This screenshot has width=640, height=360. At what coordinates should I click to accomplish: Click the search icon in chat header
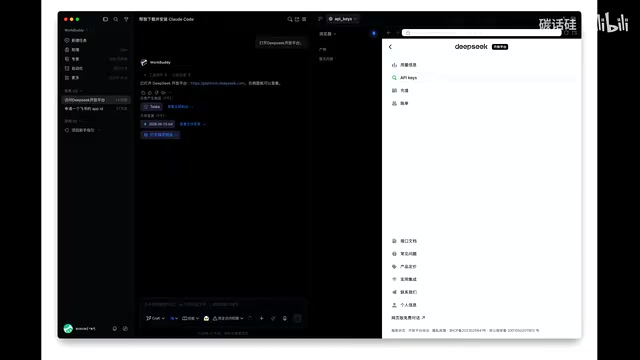(290, 19)
